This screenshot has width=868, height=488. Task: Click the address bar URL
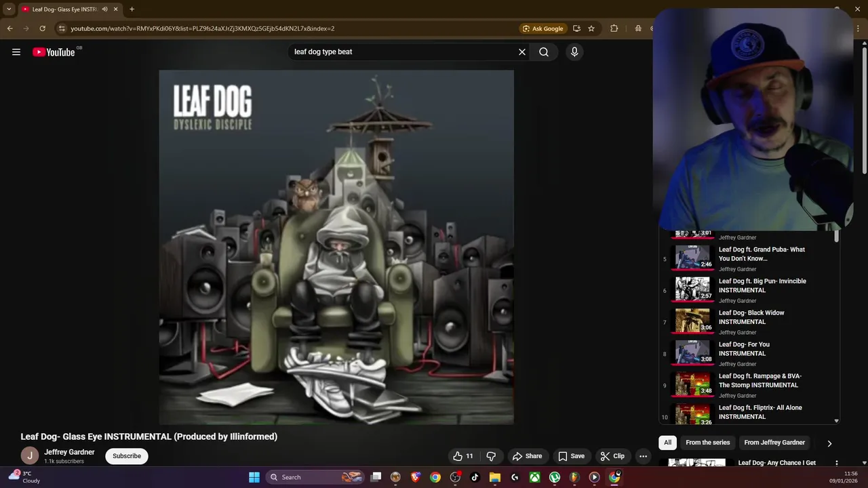(x=202, y=28)
